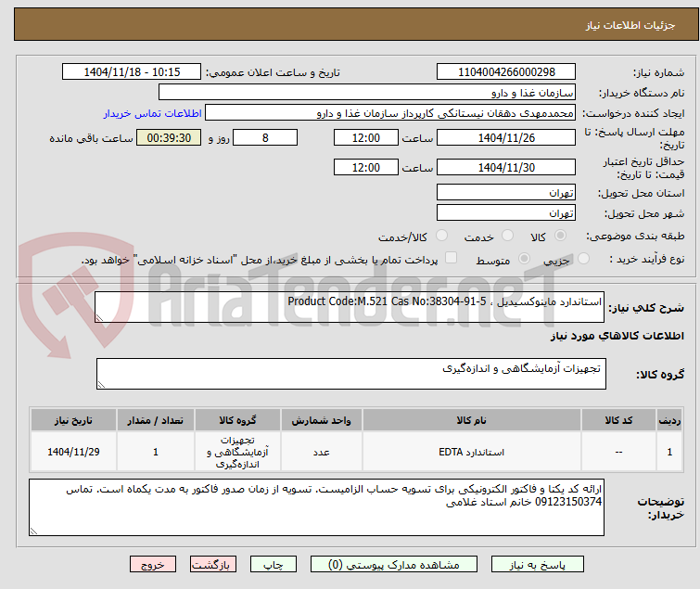Image resolution: width=700 pixels, height=589 pixels.
Task: Click the page title 'جزئیات اطلاعات نیاز'
Action: (x=630, y=25)
